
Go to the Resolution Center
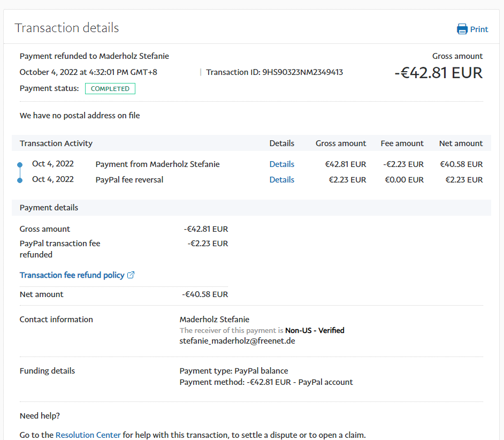point(88,435)
